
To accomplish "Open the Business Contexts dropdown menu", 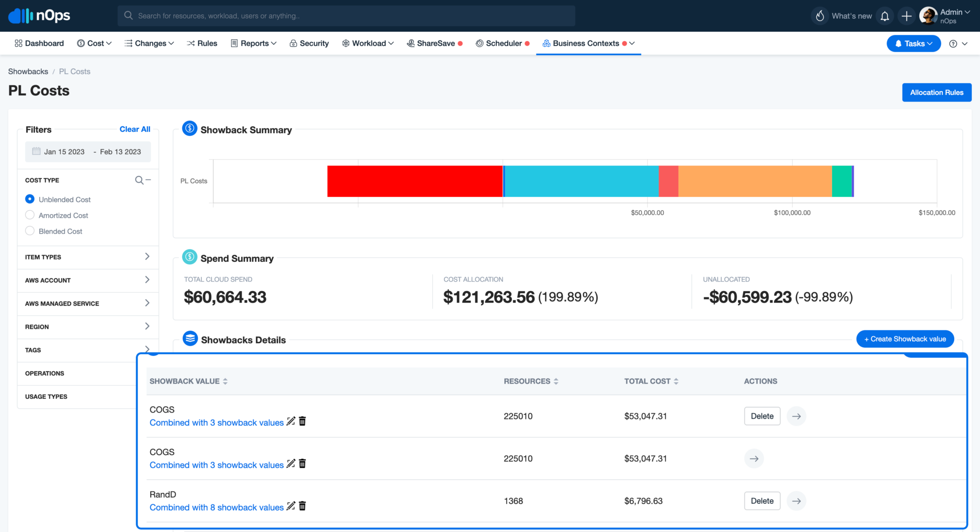I will point(633,43).
